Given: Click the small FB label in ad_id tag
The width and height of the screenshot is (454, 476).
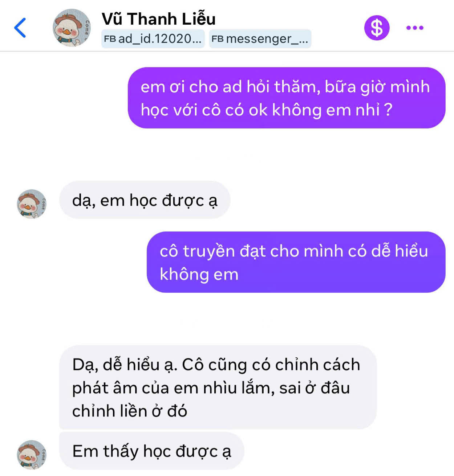Looking at the screenshot, I should [x=110, y=39].
